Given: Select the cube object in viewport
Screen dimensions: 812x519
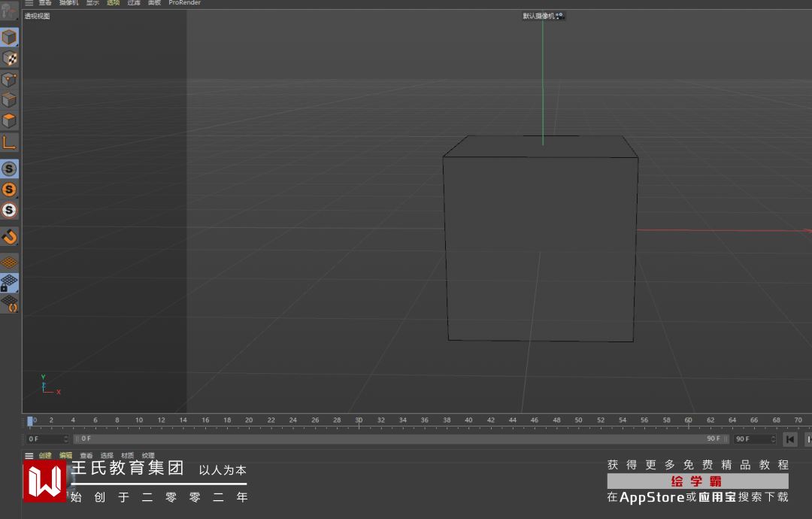Looking at the screenshot, I should (x=540, y=238).
